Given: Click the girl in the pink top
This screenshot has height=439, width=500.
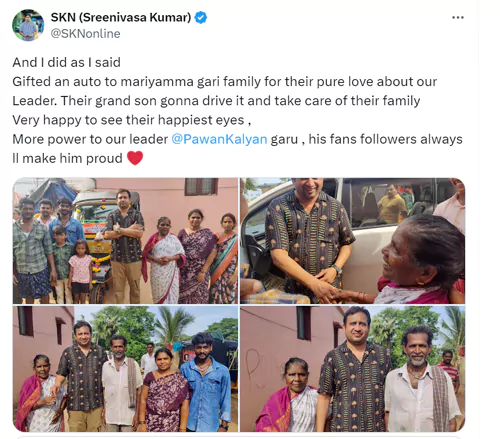Looking at the screenshot, I should (x=80, y=270).
